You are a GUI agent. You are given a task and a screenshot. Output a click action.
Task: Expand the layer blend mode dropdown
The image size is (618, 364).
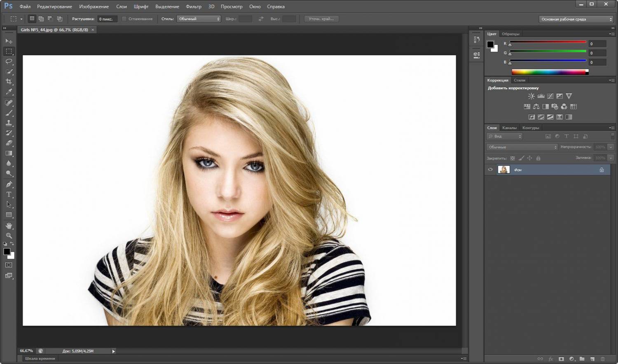(522, 147)
